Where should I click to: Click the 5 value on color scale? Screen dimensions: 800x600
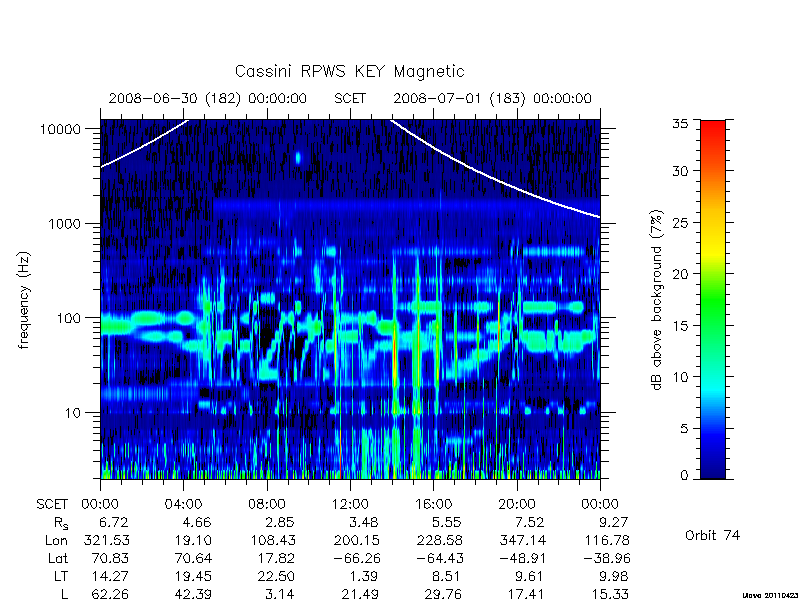pos(684,429)
